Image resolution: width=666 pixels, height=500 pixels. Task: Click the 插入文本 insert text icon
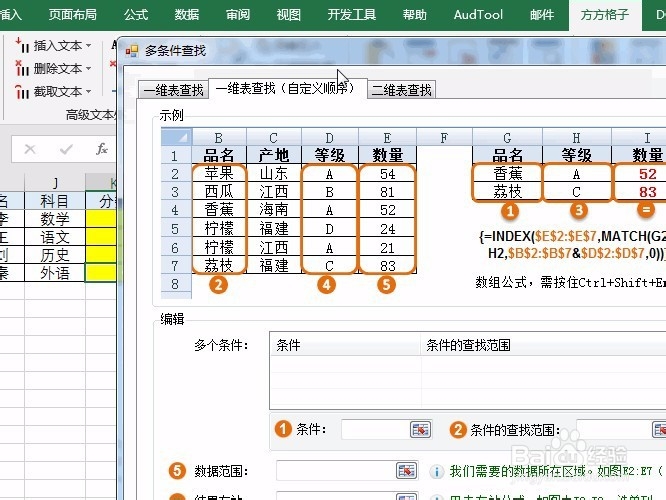click(22, 45)
